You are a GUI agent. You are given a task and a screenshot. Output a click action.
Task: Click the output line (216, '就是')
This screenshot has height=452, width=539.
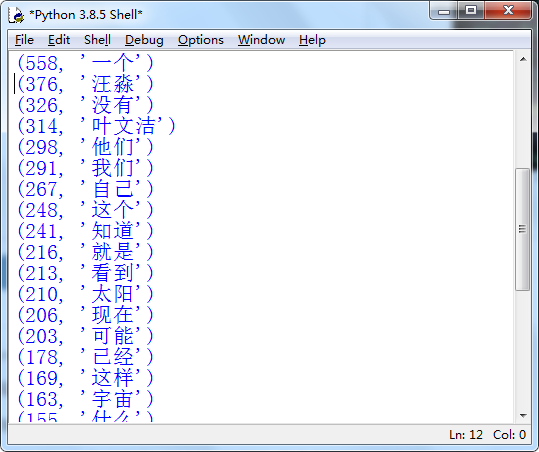[x=85, y=252]
